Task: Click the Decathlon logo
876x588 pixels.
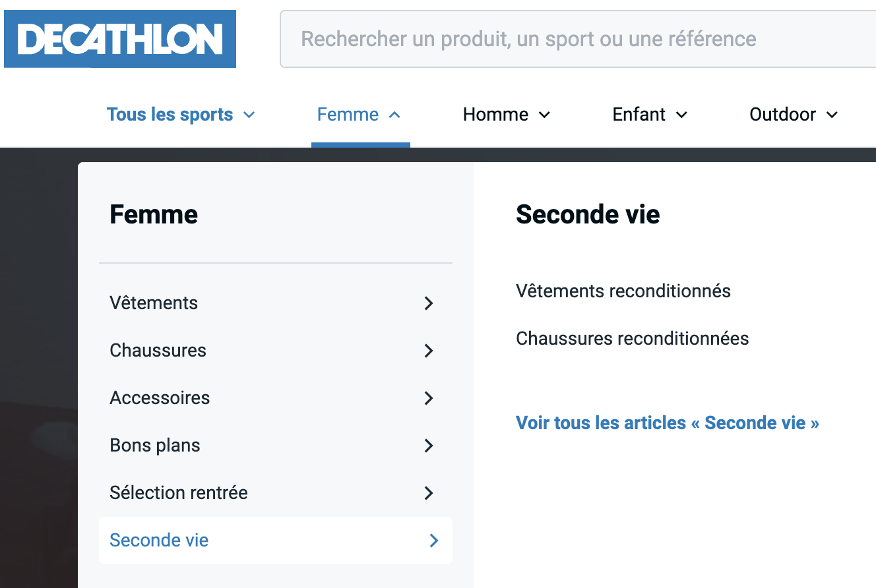Action: click(x=120, y=39)
